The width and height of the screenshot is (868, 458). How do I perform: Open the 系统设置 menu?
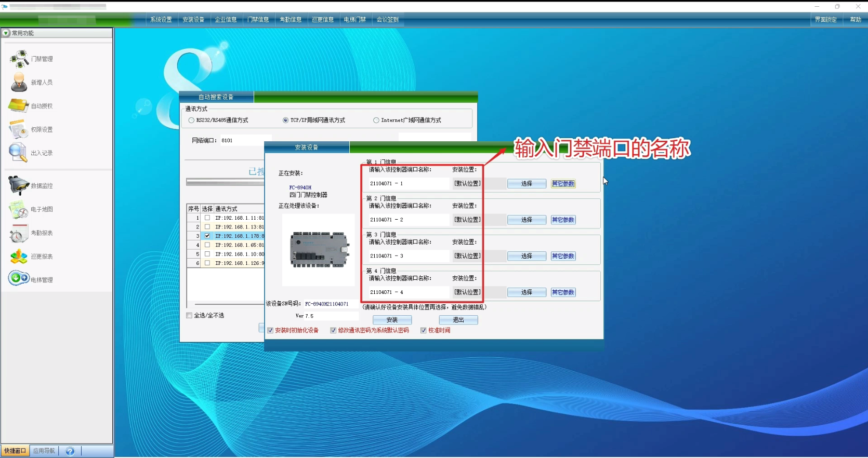pos(161,20)
